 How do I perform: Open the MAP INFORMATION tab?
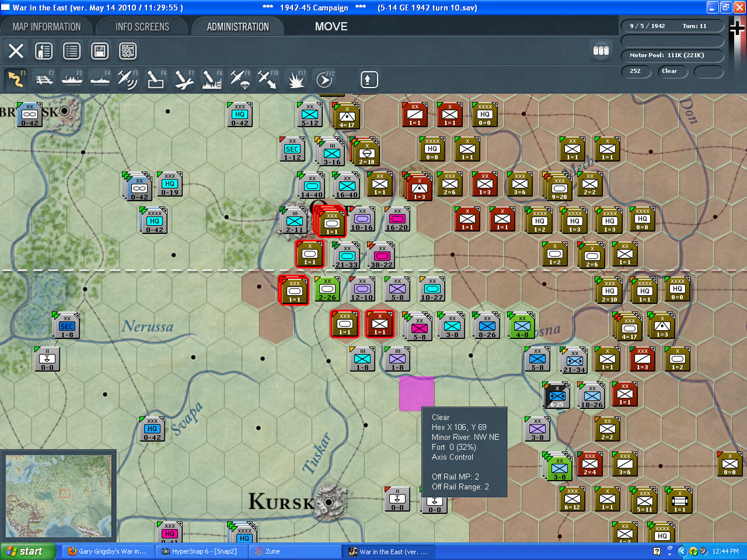coord(47,27)
